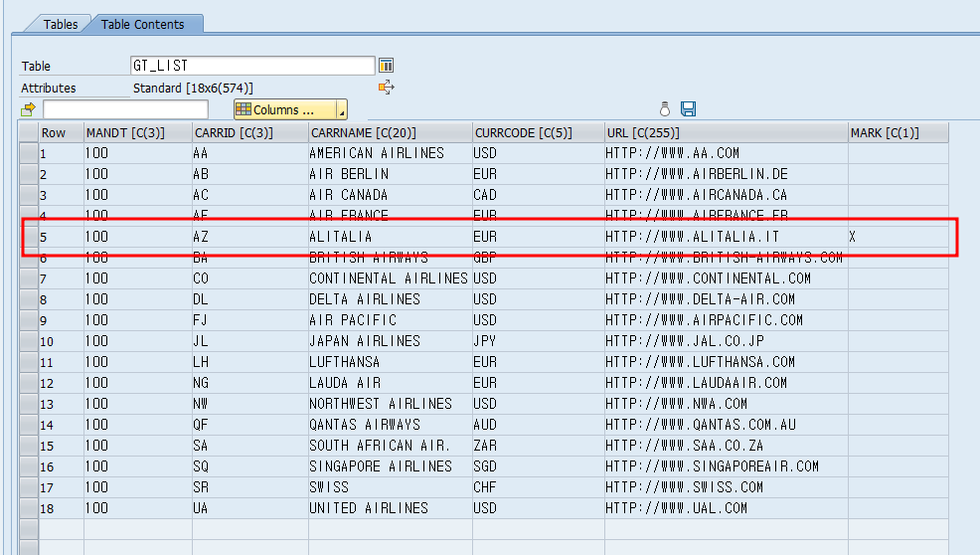Click the HTTP://WWW.ALITALIA.IT cell
The image size is (980, 555).
[727, 237]
